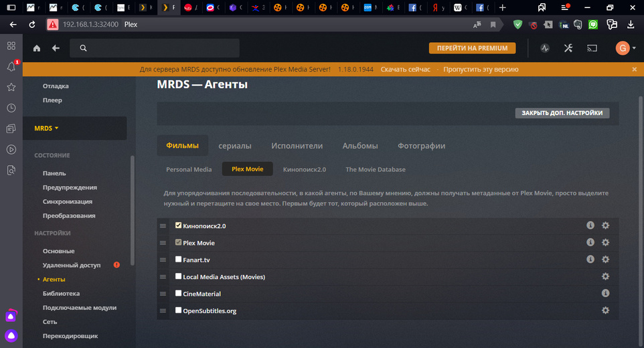Open settings gear for Кинопоиск2.0 agent
The height and width of the screenshot is (348, 644).
(x=605, y=226)
